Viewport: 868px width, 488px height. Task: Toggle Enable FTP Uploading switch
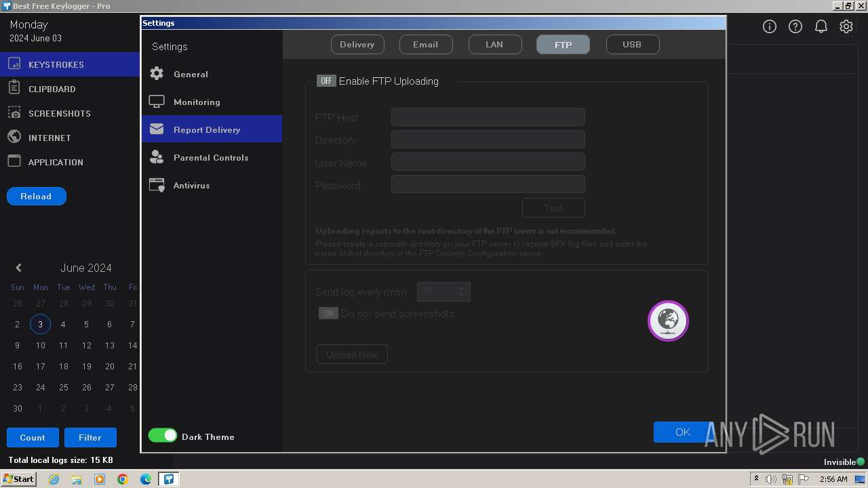(326, 81)
